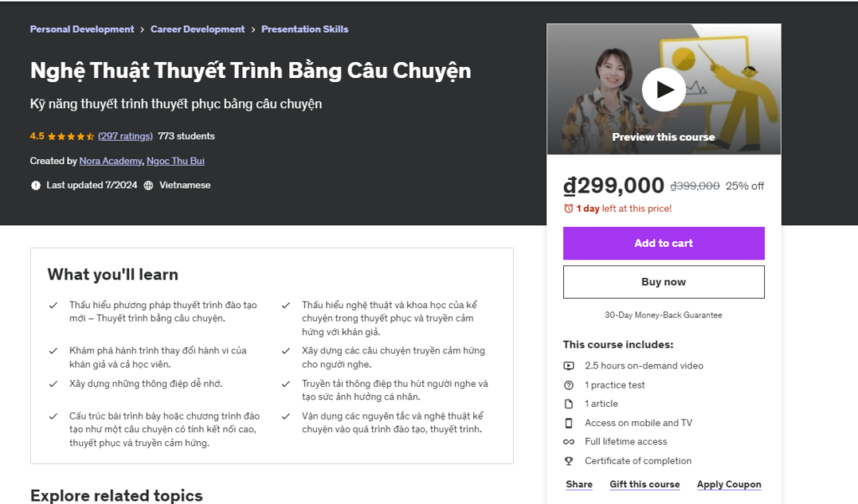The height and width of the screenshot is (504, 858).
Task: Click the globe language icon
Action: point(148,185)
